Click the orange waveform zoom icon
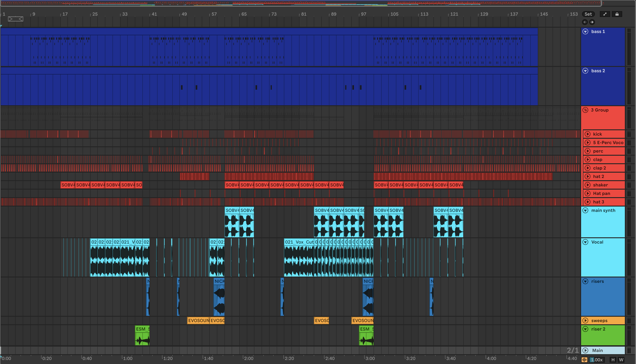Screen dimensions: 636x364 (584, 360)
